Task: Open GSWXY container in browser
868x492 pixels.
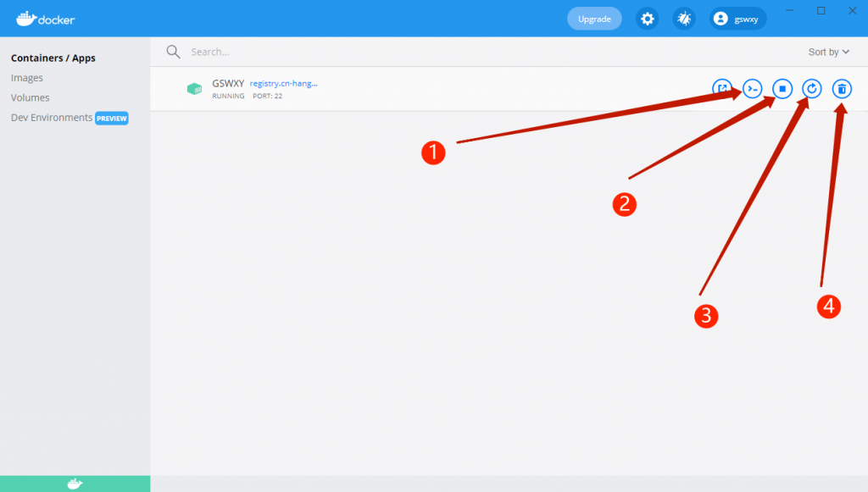Action: (722, 88)
